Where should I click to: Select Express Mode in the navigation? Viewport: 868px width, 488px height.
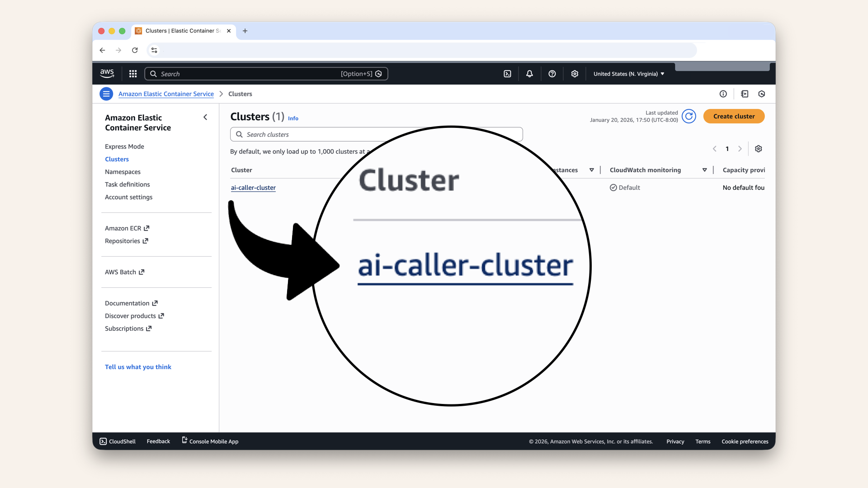point(124,146)
